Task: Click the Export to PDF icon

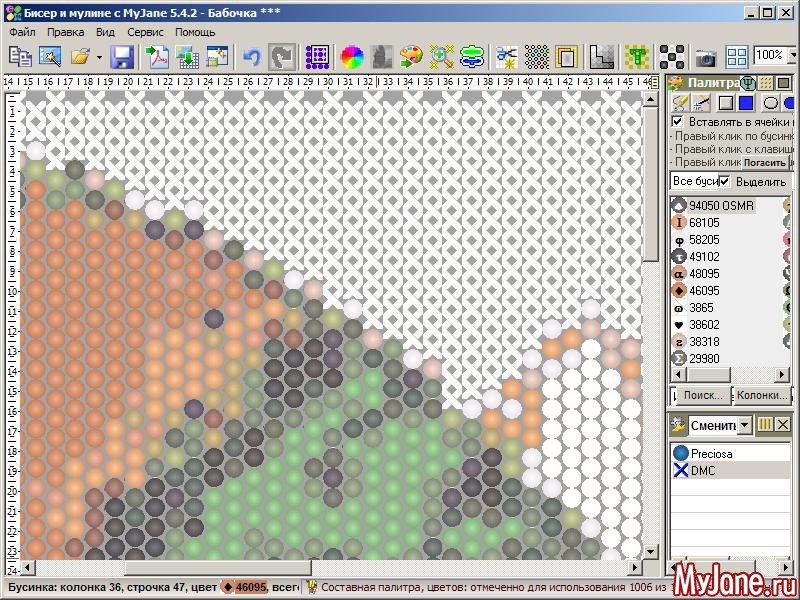Action: pos(157,56)
